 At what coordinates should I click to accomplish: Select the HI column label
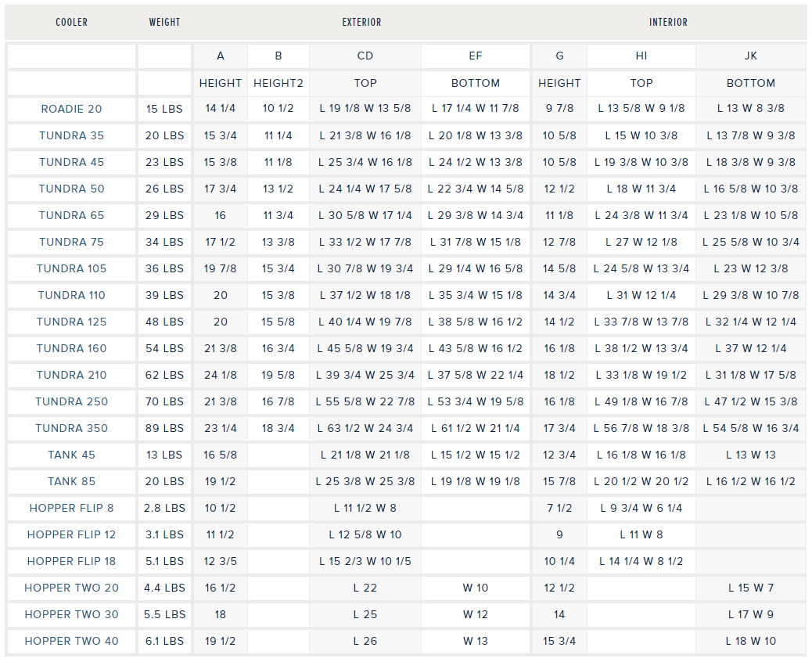641,56
